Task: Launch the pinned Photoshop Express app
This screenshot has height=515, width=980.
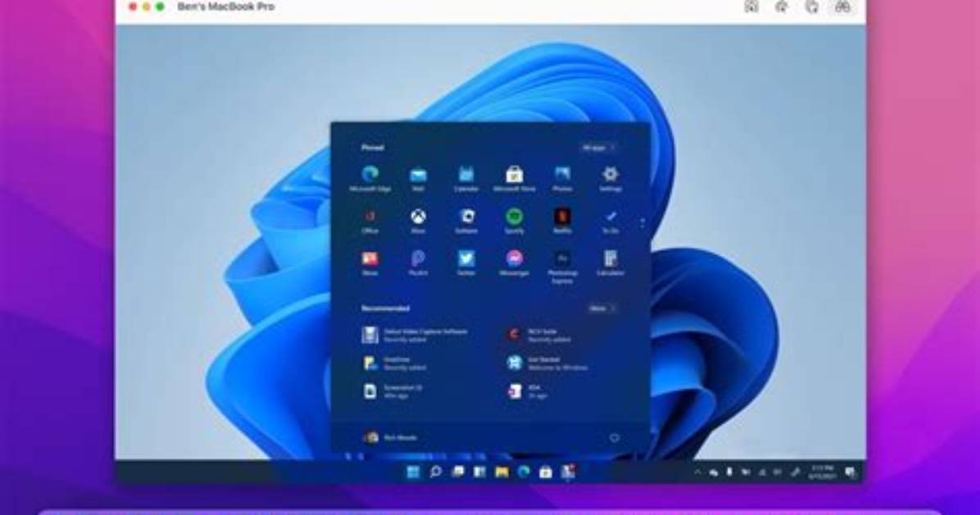Action: point(562,267)
